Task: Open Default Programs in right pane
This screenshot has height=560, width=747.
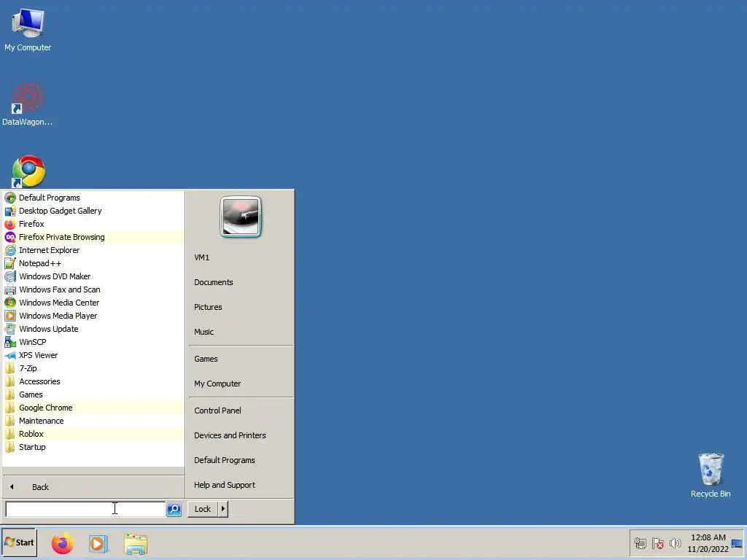Action: (x=225, y=460)
